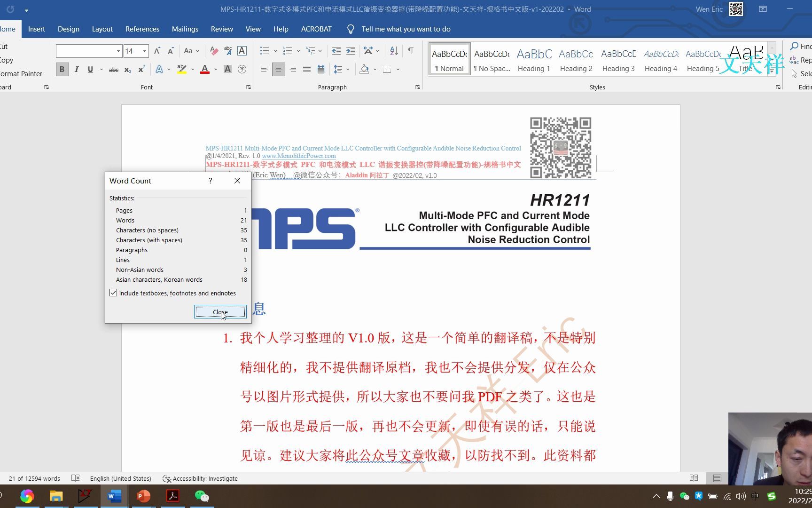The width and height of the screenshot is (812, 508).
Task: Open Font size dropdown
Action: (x=145, y=51)
